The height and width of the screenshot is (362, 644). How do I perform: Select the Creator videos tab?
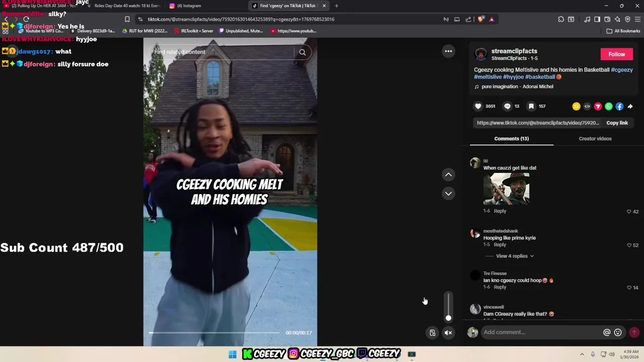click(595, 139)
